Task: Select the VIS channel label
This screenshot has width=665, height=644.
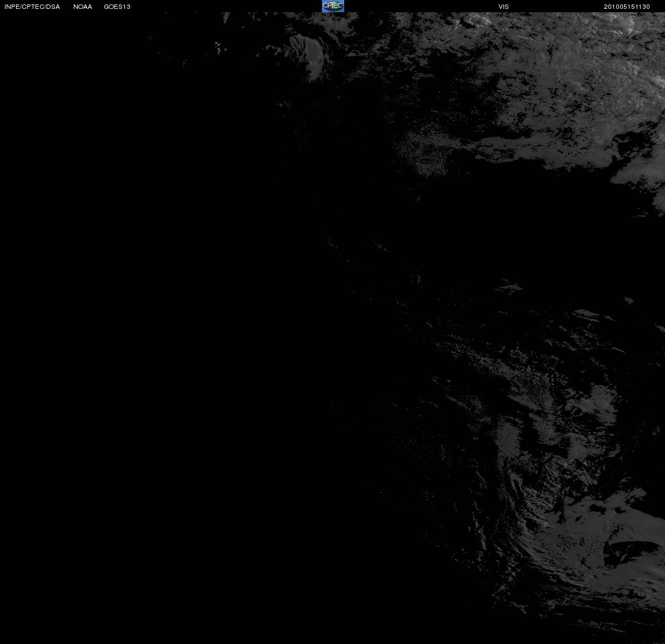Action: pyautogui.click(x=503, y=7)
